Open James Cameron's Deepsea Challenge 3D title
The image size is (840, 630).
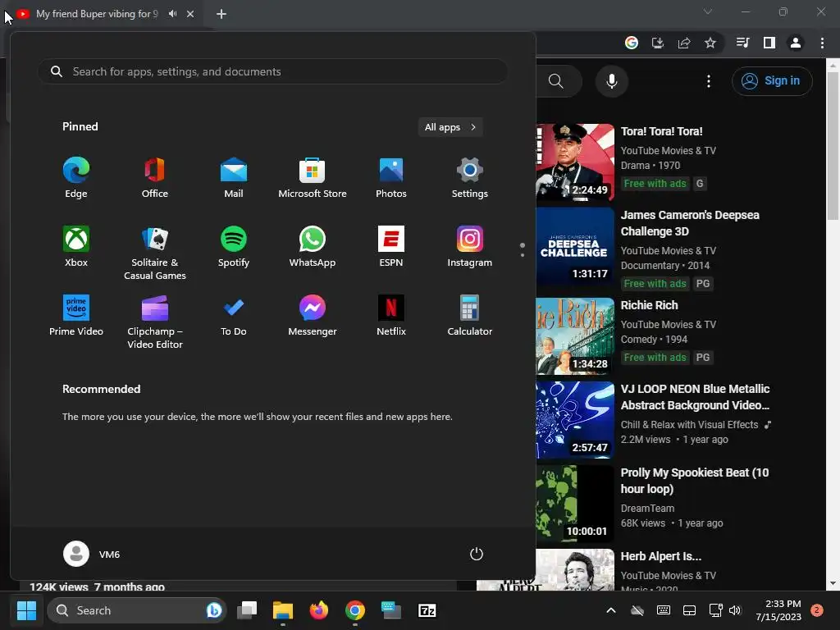click(689, 223)
